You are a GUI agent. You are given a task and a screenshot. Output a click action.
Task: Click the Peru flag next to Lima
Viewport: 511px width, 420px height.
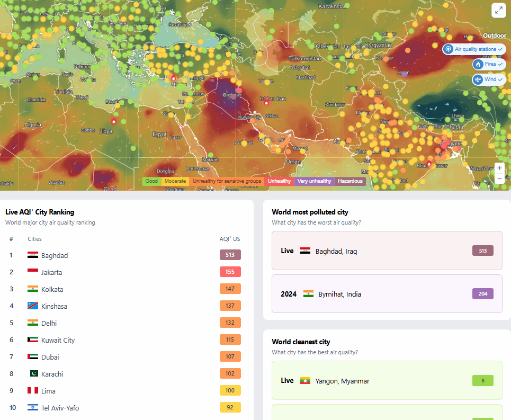(x=33, y=391)
